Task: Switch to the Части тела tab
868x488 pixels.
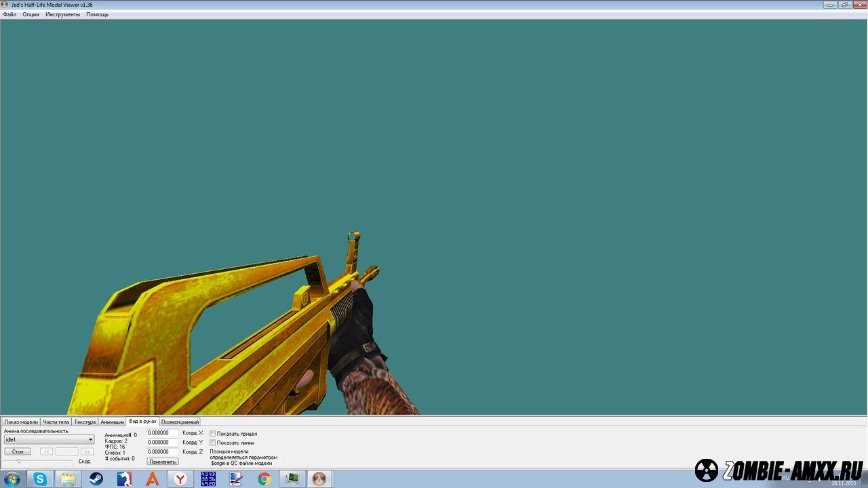Action: click(56, 422)
